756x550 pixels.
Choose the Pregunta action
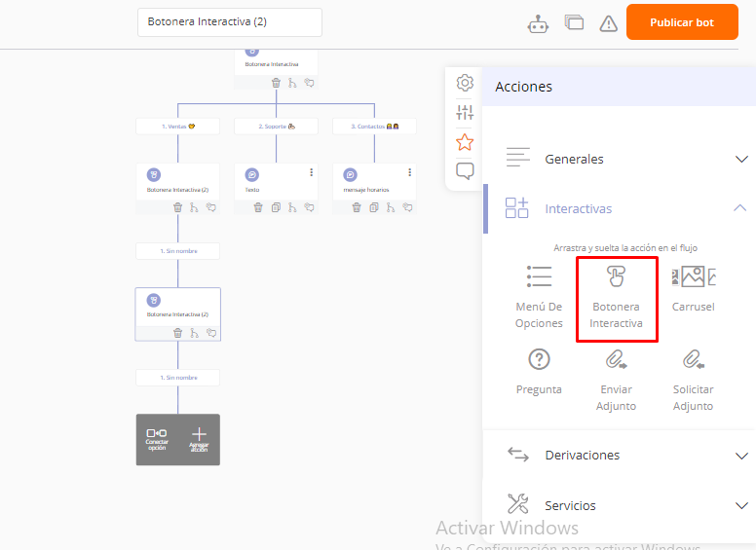click(x=539, y=372)
